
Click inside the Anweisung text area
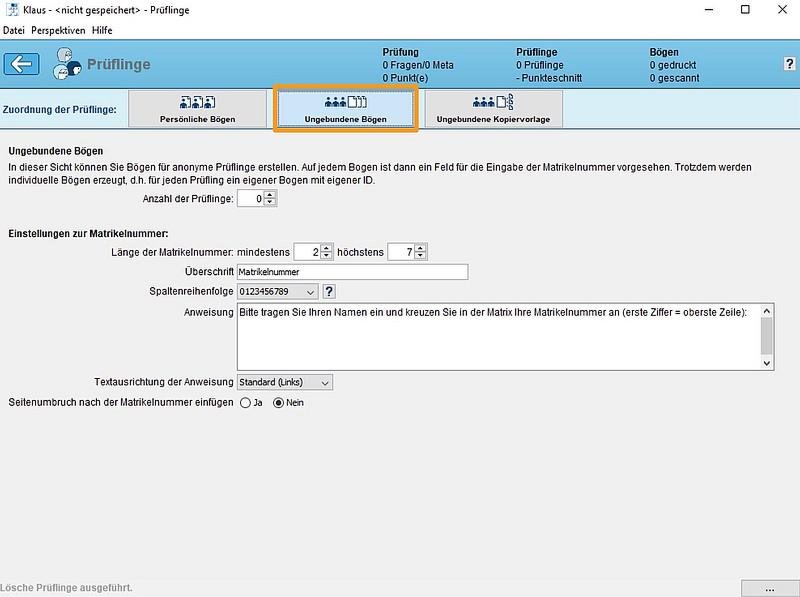(x=499, y=337)
